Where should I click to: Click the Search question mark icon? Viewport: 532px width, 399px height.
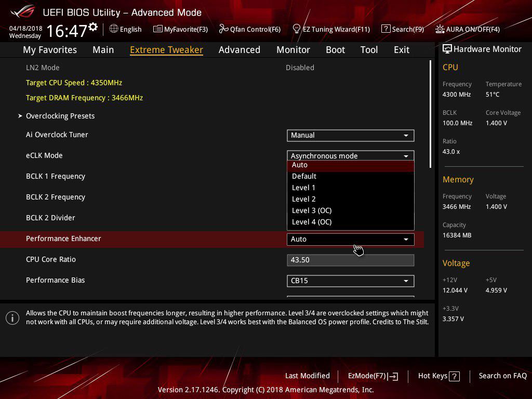(x=385, y=29)
